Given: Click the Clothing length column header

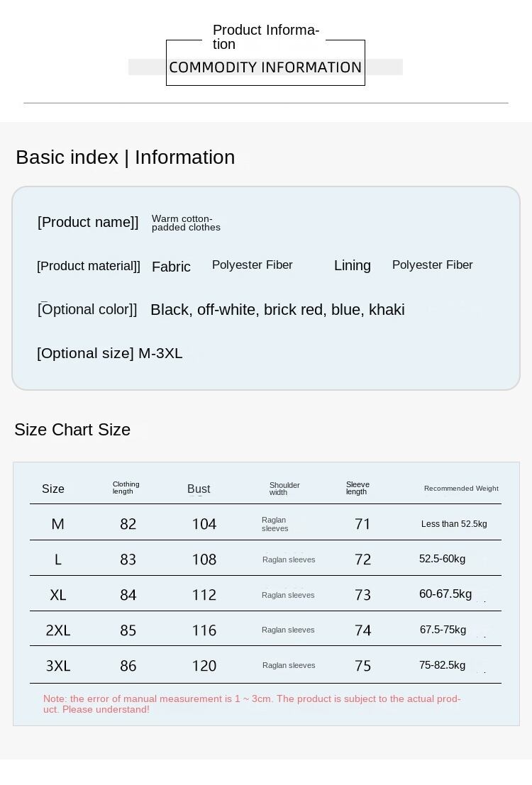Looking at the screenshot, I should [126, 488].
